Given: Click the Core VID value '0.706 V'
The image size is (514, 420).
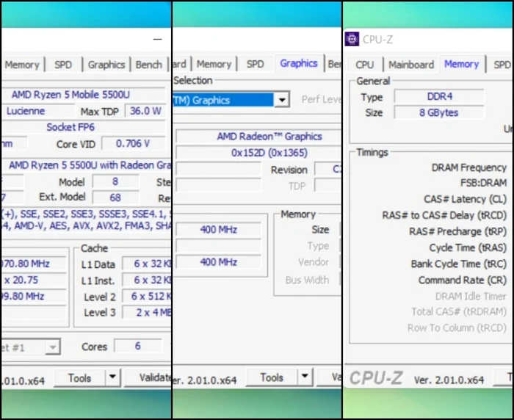Looking at the screenshot, I should [x=133, y=143].
